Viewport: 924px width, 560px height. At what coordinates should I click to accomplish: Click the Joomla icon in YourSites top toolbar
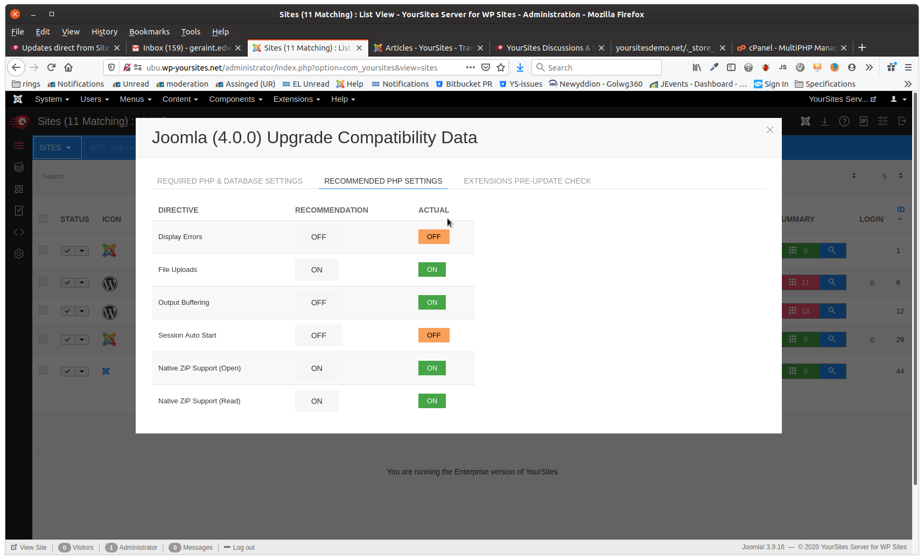(806, 121)
